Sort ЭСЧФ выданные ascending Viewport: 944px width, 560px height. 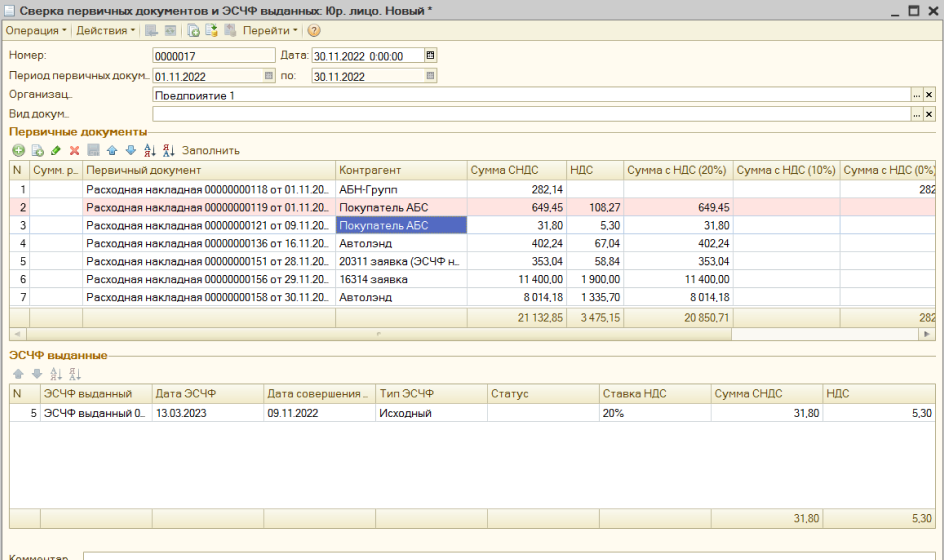tap(56, 374)
